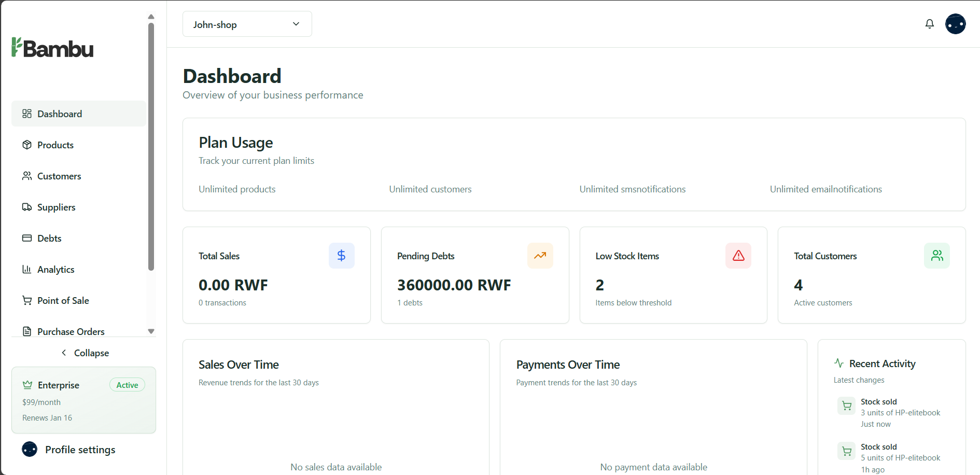Click the notification bell icon
The height and width of the screenshot is (475, 980).
tap(929, 24)
